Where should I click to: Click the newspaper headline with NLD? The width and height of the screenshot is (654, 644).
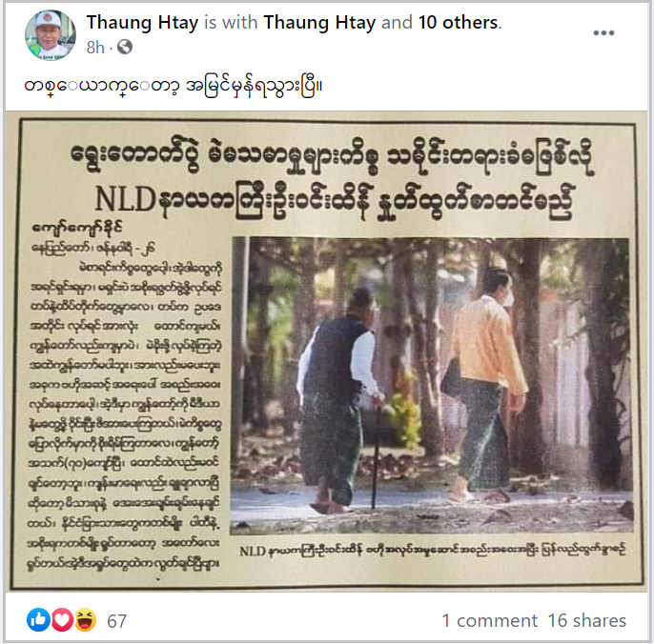tap(332, 179)
